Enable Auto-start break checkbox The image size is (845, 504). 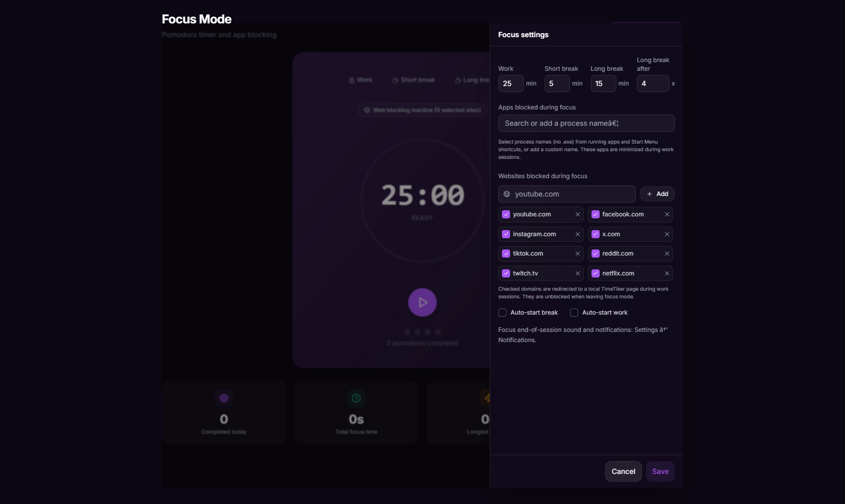coord(502,313)
